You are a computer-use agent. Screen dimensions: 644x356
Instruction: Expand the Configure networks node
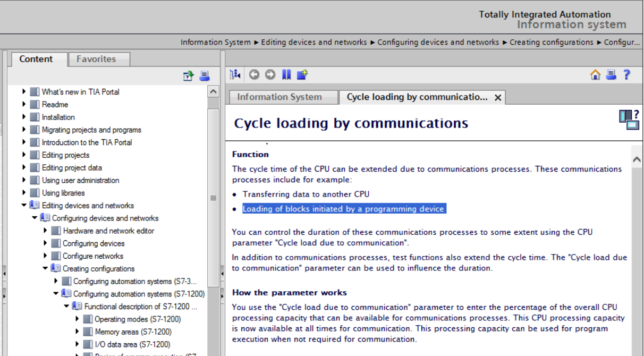tap(45, 256)
